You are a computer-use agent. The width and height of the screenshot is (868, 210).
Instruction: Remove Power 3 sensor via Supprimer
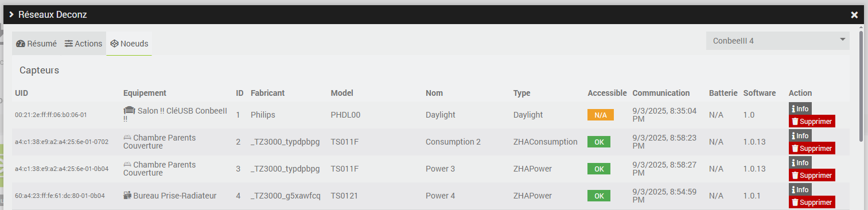pyautogui.click(x=812, y=175)
